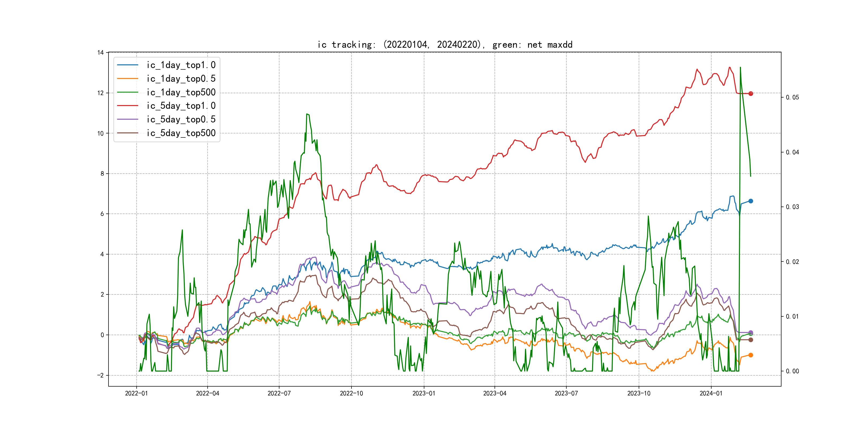868x434 pixels.
Task: Click the 14 left-axis tick label
Action: click(x=100, y=53)
